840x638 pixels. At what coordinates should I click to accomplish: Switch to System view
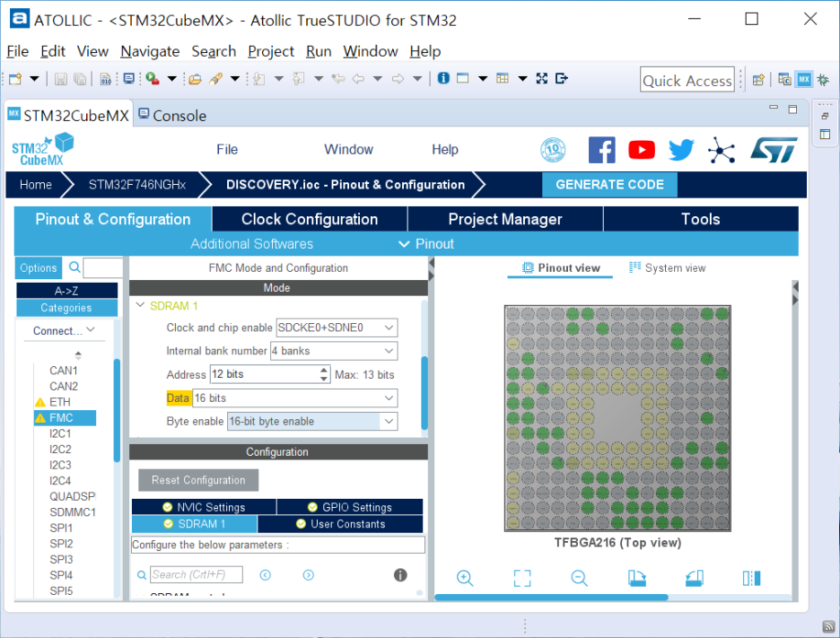[668, 267]
